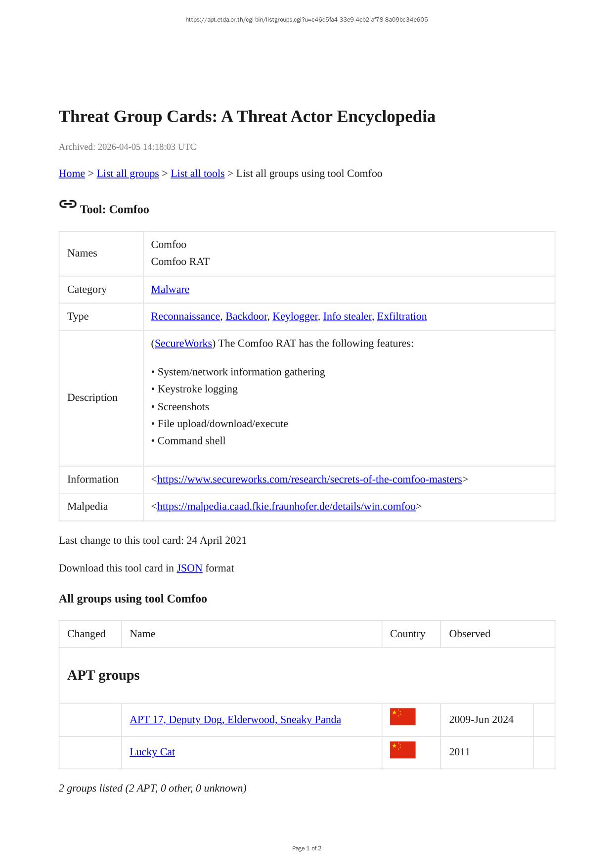This screenshot has height=868, width=614.
Task: Open the List all groups breadcrumb
Action: click(x=128, y=174)
